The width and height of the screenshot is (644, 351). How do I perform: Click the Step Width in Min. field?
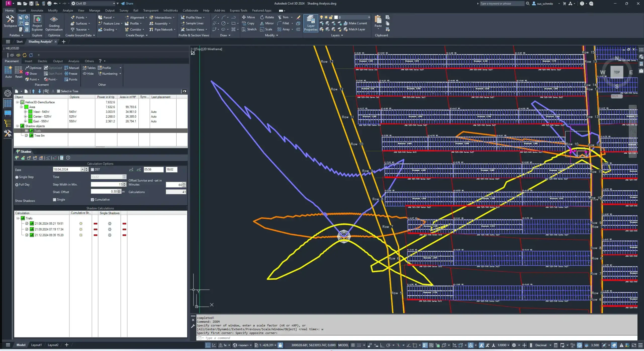pyautogui.click(x=106, y=185)
